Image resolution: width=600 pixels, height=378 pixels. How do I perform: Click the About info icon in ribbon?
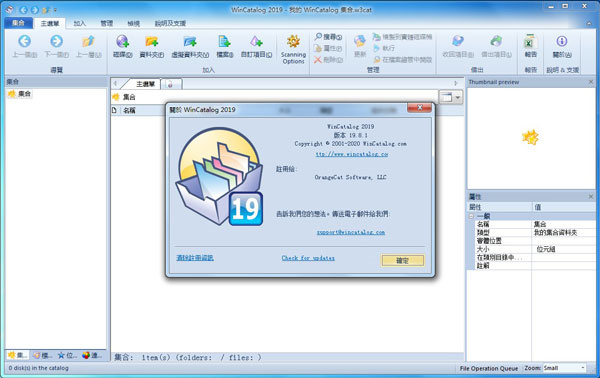click(562, 46)
